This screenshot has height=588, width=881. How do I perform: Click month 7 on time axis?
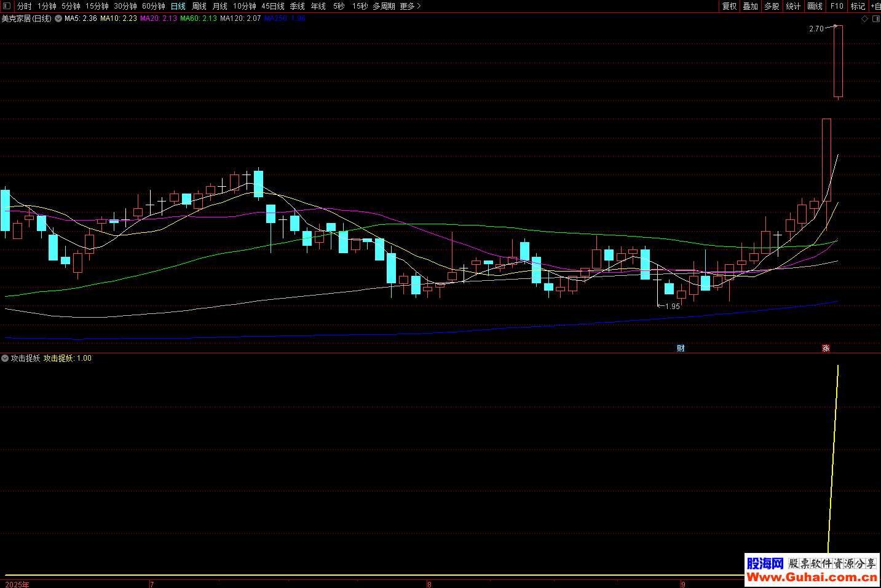coord(152,584)
